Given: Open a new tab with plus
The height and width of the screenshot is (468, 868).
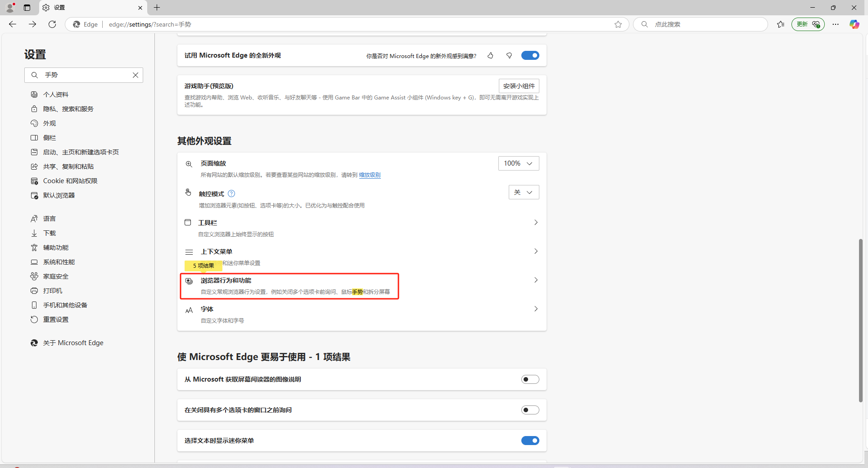Looking at the screenshot, I should [157, 8].
